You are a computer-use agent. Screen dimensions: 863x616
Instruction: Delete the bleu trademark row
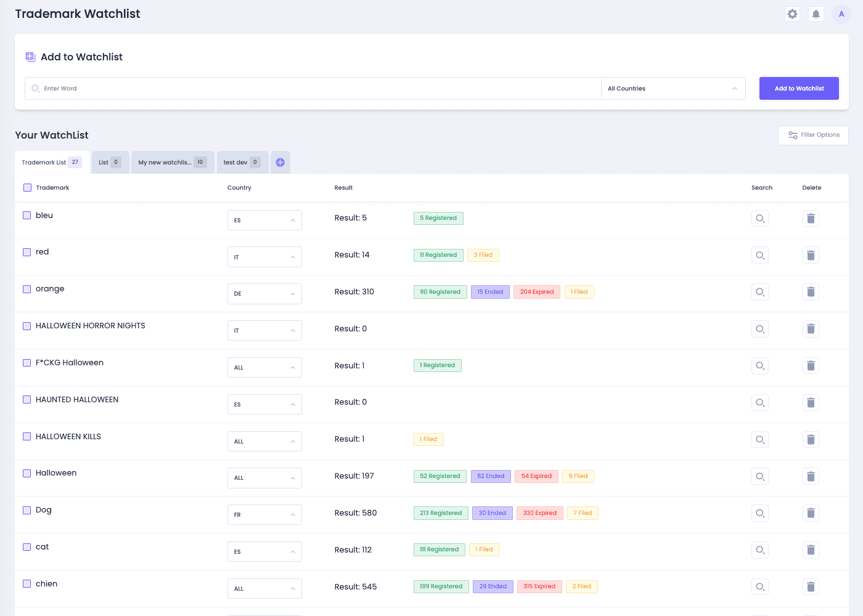point(811,218)
